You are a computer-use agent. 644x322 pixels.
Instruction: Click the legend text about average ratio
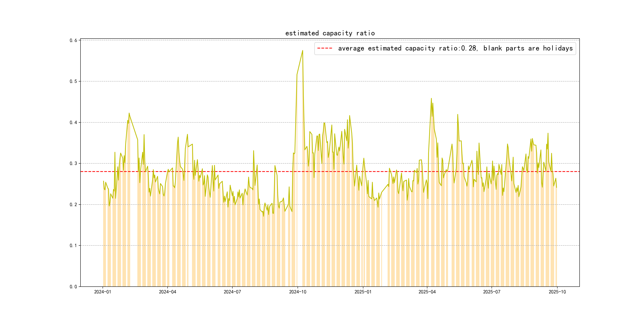coord(455,48)
